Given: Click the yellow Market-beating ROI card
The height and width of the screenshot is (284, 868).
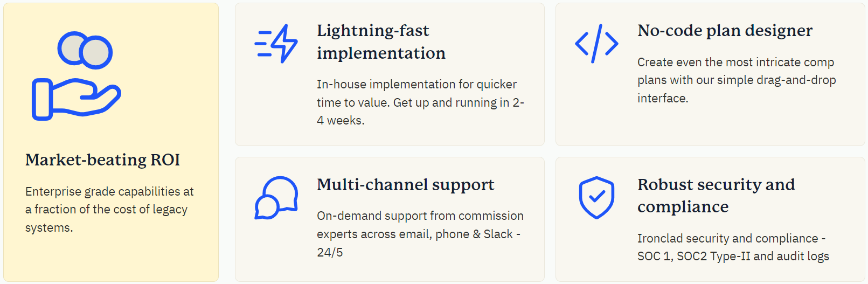Looking at the screenshot, I should click(111, 142).
